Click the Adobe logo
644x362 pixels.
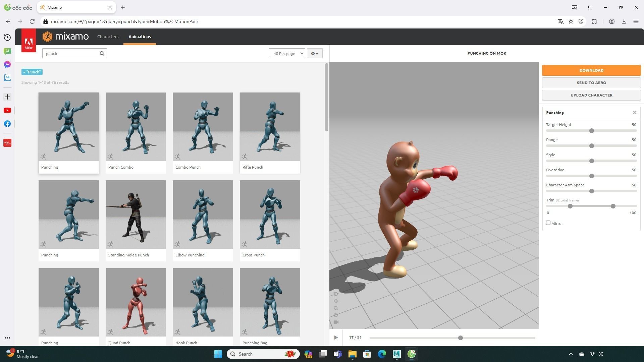29,41
